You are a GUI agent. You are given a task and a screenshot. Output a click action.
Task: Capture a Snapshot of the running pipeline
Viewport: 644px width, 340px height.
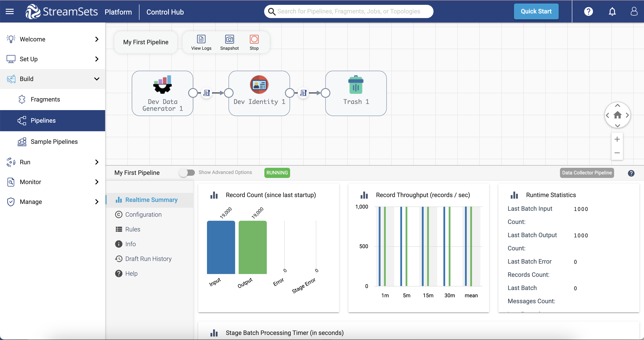click(229, 42)
